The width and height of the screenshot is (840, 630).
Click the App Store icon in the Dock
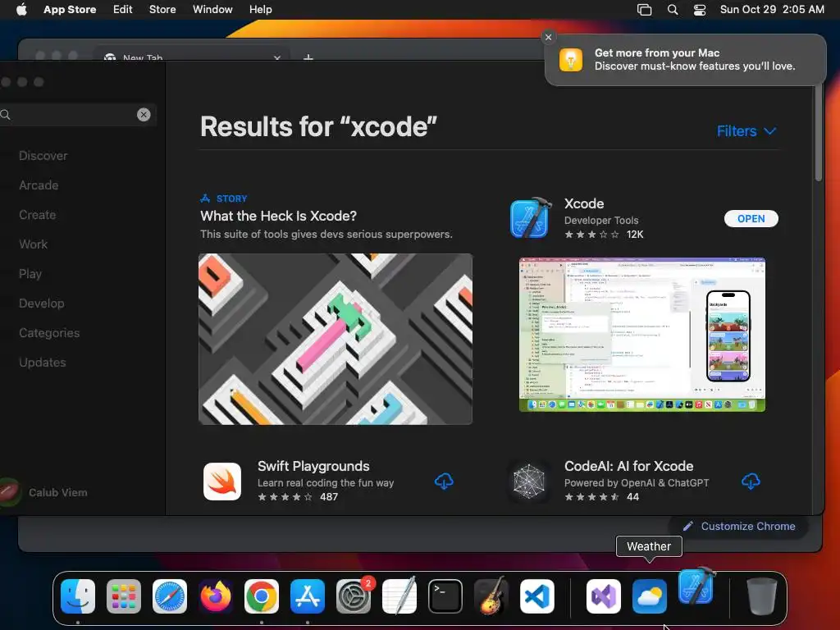pos(308,596)
